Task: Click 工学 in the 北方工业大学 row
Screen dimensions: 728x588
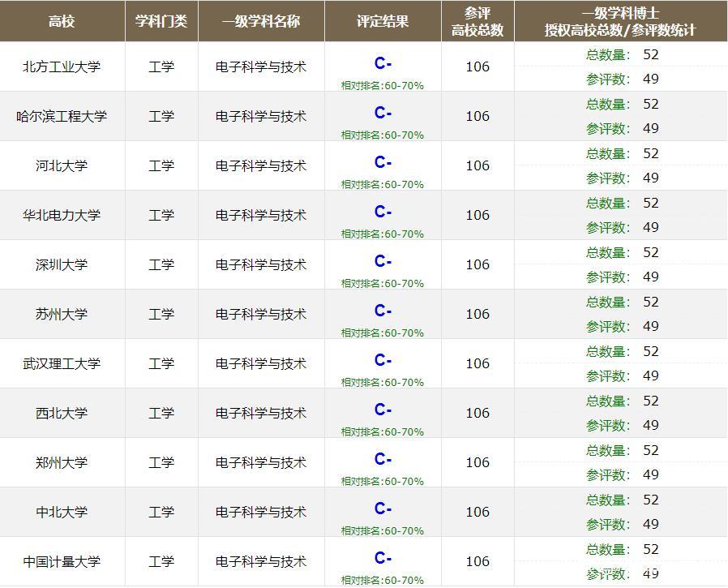Action: pyautogui.click(x=161, y=67)
